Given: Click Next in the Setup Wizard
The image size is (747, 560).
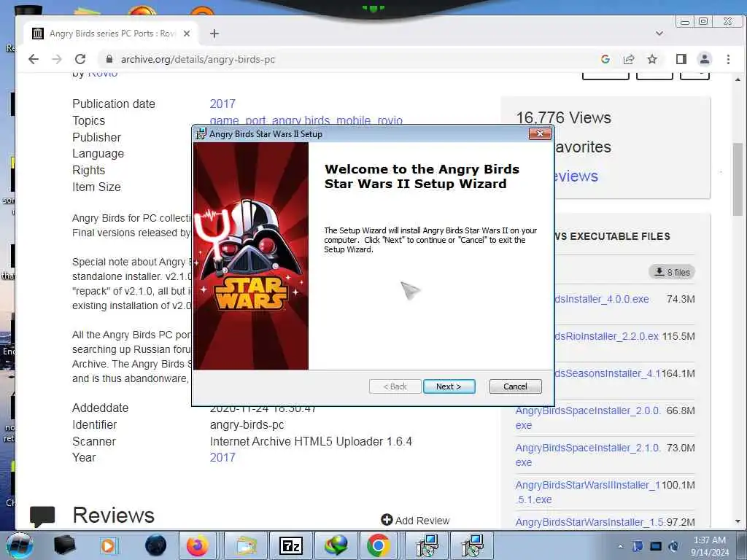Looking at the screenshot, I should (x=449, y=386).
